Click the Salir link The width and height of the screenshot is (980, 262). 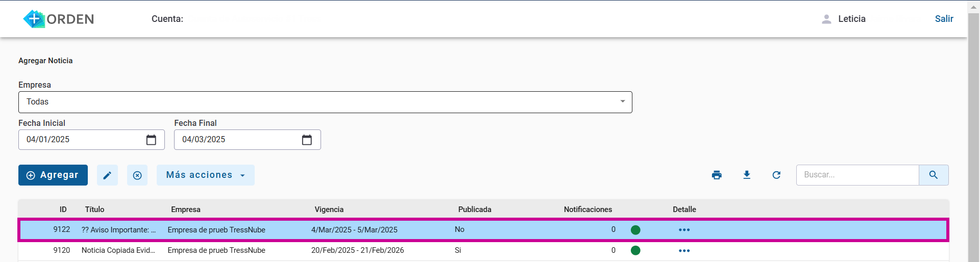(944, 19)
